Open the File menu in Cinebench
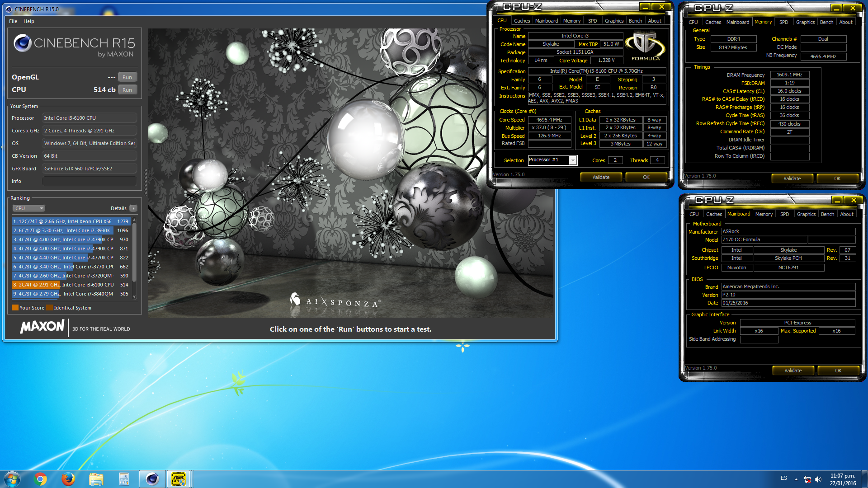This screenshot has width=868, height=488. tap(13, 21)
